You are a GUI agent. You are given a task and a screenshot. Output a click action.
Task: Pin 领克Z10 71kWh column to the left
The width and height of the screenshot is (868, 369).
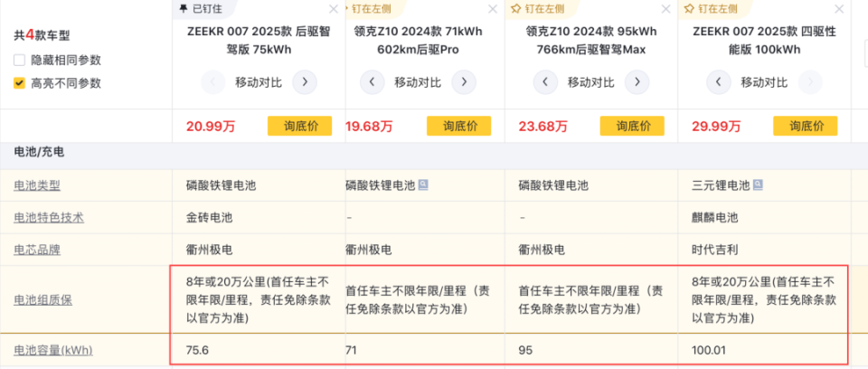366,9
